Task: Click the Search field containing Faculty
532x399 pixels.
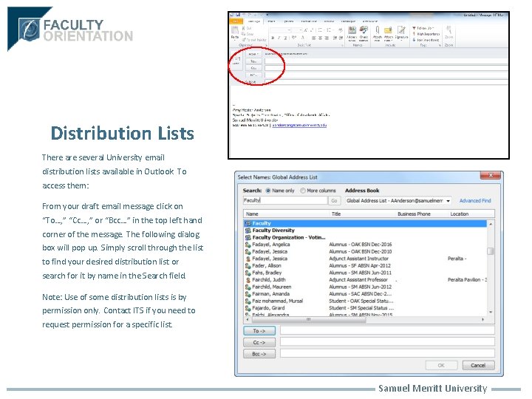Action: (x=285, y=200)
